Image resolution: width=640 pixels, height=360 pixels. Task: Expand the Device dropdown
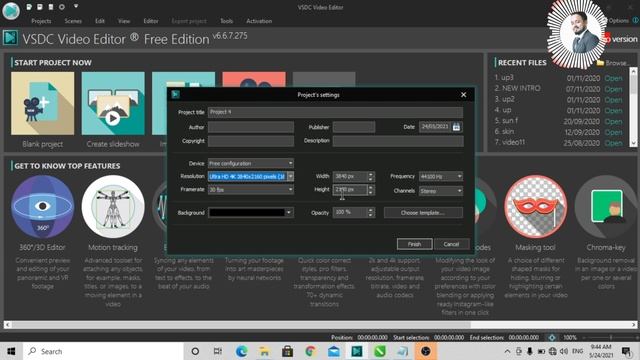(x=291, y=163)
